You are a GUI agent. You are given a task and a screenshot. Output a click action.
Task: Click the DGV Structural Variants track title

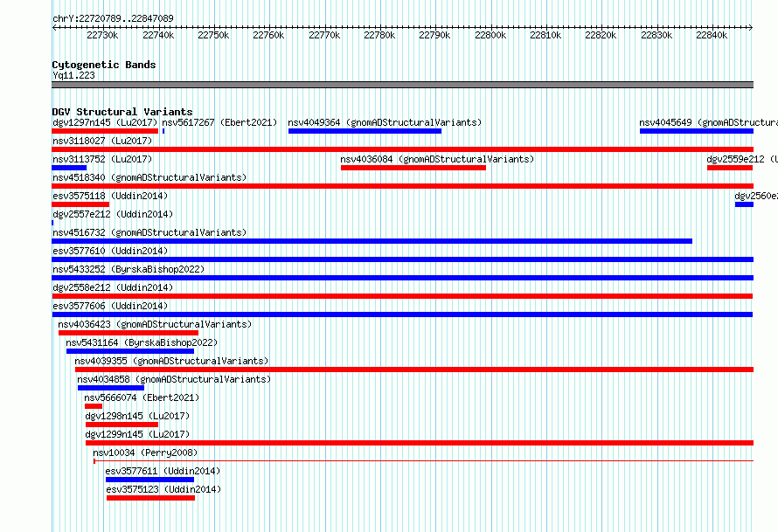click(x=122, y=112)
